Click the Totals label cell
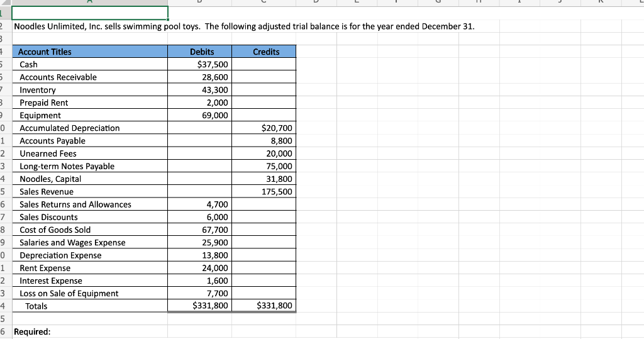This screenshot has width=644, height=339. click(90, 306)
